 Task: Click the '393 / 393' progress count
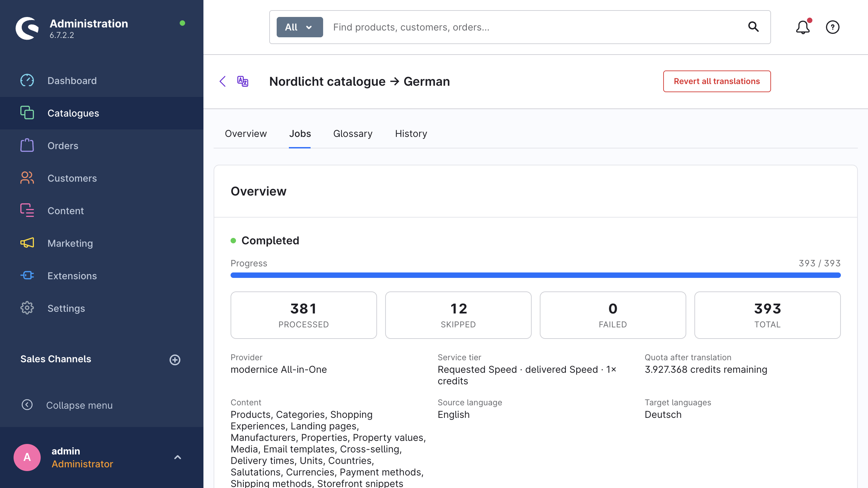coord(820,263)
